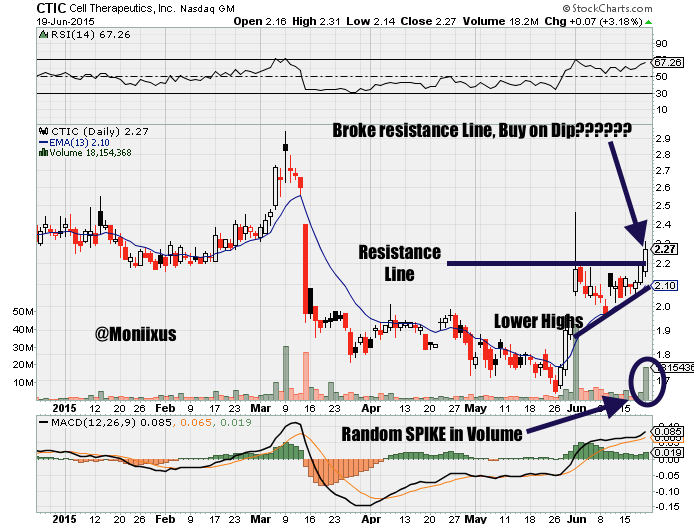Click the 2.9 price axis label
The height and width of the screenshot is (524, 694).
(x=663, y=139)
